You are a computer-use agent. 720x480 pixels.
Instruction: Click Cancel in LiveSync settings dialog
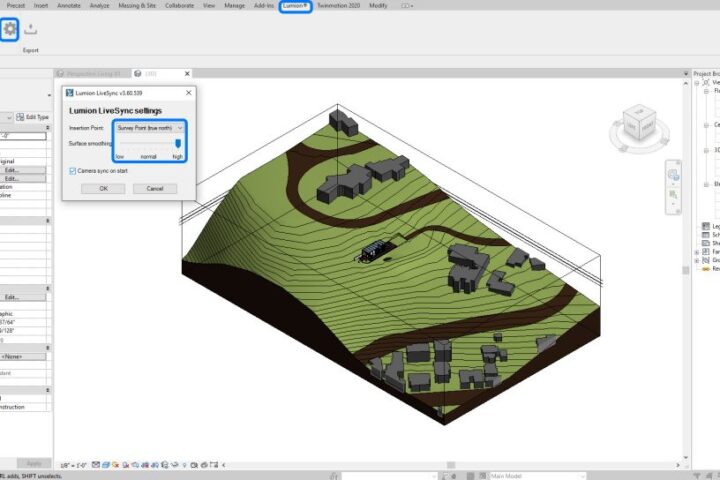coord(155,188)
